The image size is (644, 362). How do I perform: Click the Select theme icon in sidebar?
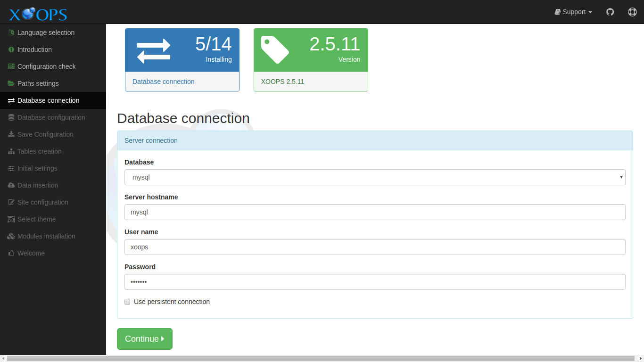[10, 219]
